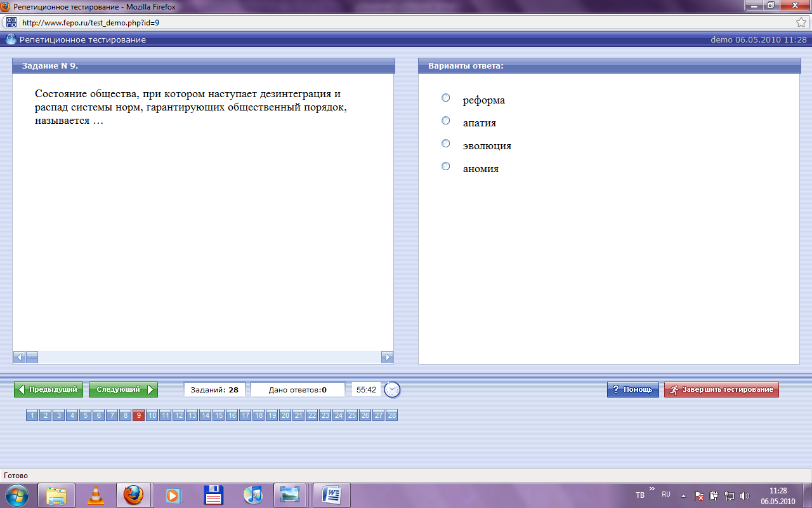This screenshot has height=508, width=812.
Task: Switch to question 13
Action: point(192,415)
